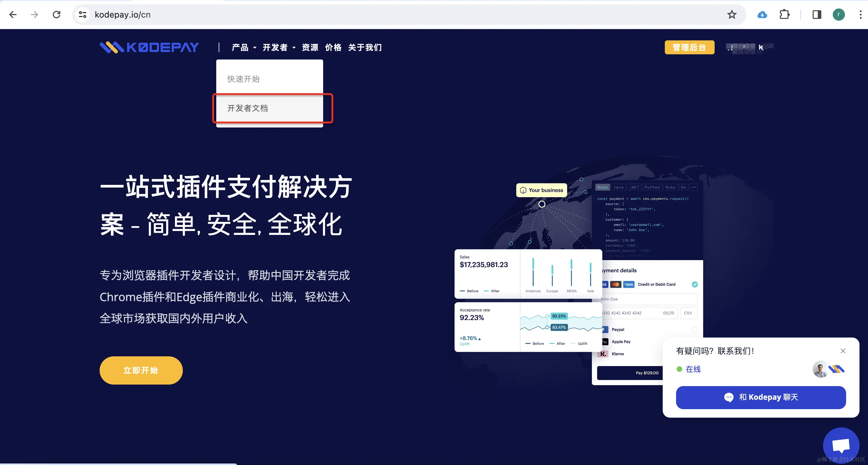Click the blue cloud download extension icon
This screenshot has height=465, width=868.
(762, 15)
